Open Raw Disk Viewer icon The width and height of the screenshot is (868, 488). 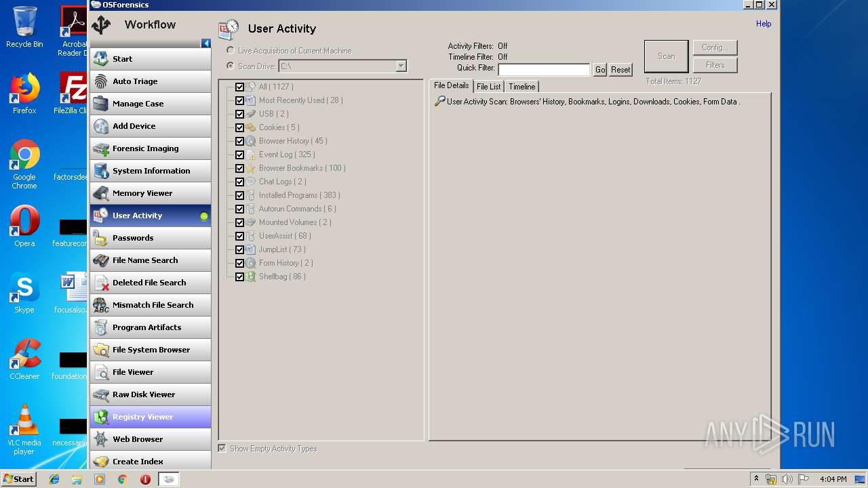tap(101, 394)
